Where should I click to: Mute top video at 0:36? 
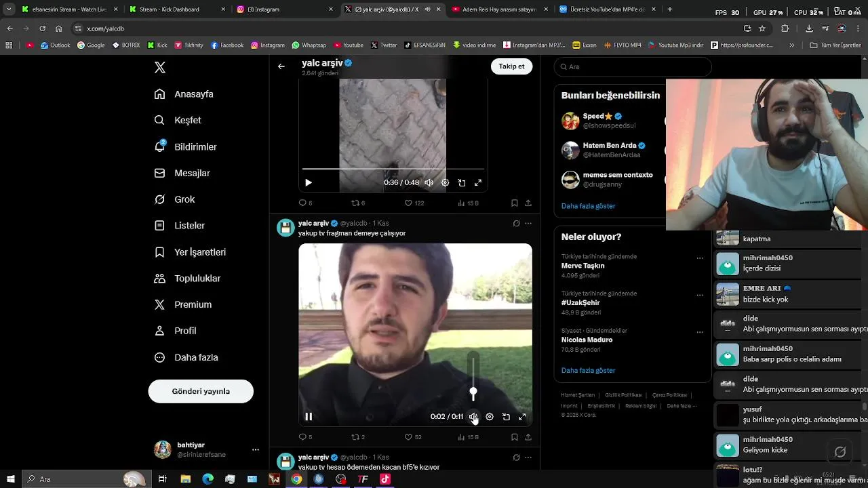coord(429,182)
